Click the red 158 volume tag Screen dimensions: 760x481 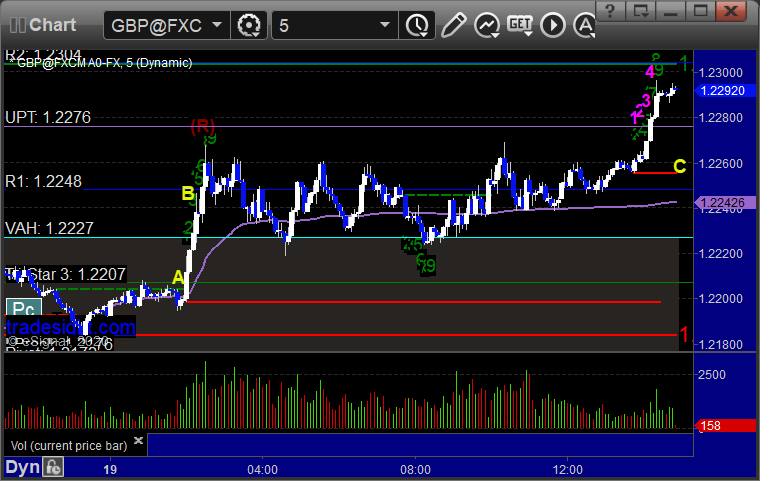pos(726,426)
